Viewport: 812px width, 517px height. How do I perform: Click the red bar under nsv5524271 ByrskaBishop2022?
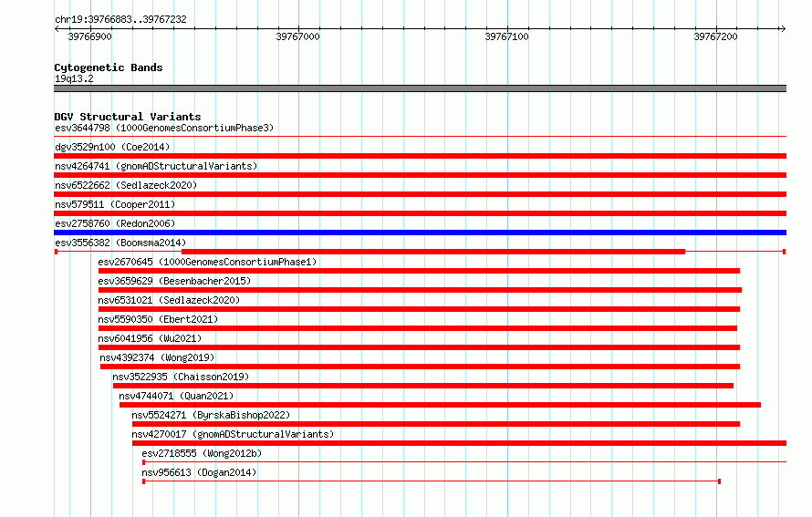tap(436, 424)
